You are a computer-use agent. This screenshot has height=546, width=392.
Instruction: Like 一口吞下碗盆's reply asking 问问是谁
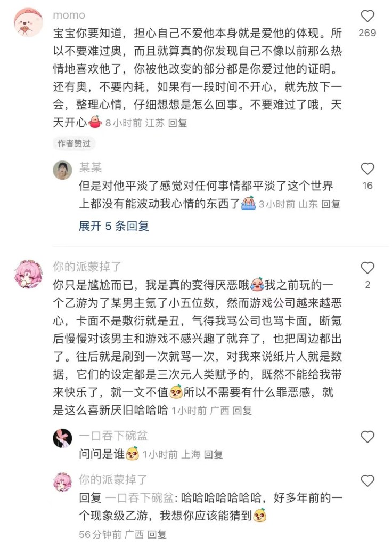coord(367,437)
